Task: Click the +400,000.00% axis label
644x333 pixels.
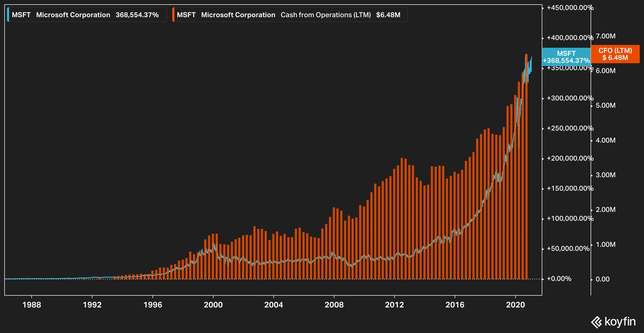Action: point(570,38)
